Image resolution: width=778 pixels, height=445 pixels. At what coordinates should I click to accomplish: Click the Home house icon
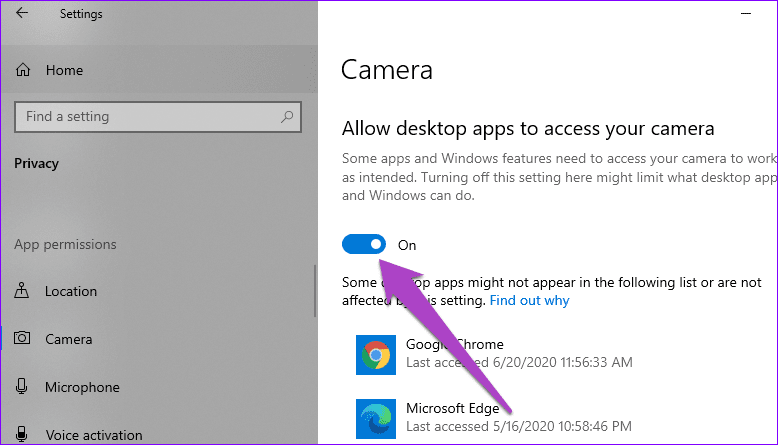click(x=23, y=70)
